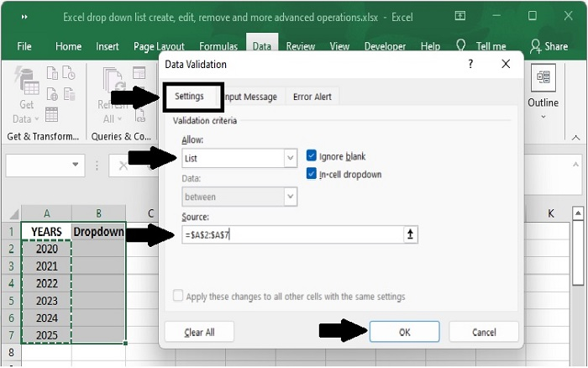Screen dimensions: 588x368
Task: Click the Dropdown header cell
Action: [98, 231]
